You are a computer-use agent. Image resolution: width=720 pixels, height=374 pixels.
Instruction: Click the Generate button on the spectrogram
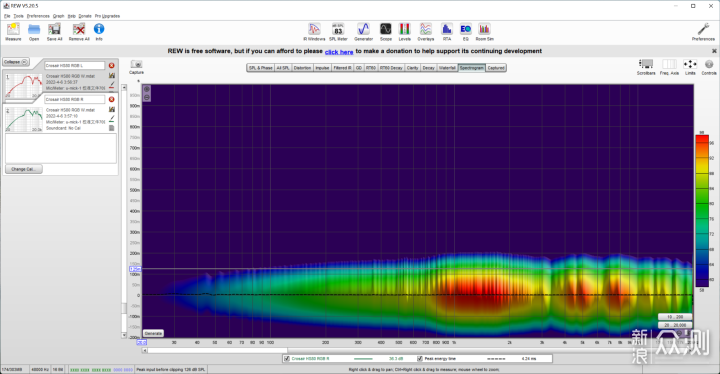coord(153,334)
